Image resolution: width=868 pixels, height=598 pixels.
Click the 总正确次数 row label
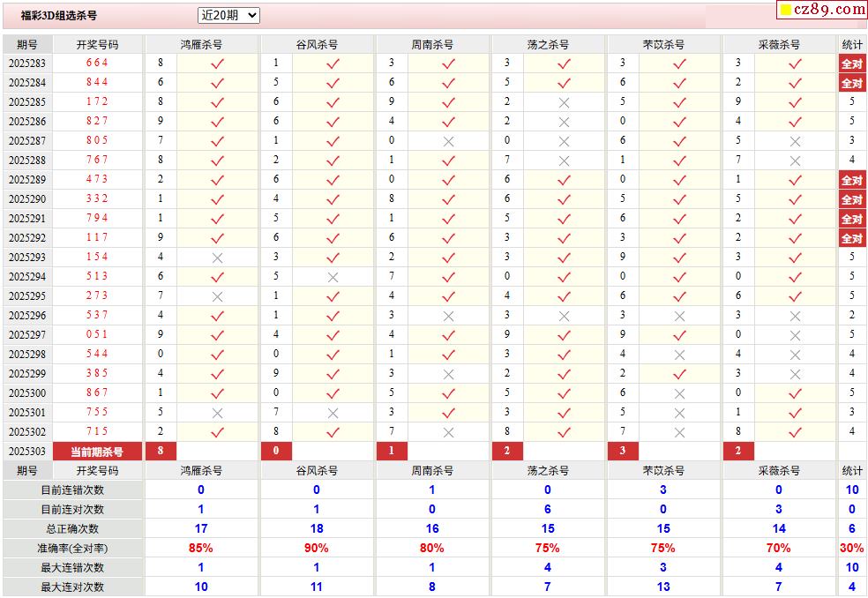coord(72,529)
